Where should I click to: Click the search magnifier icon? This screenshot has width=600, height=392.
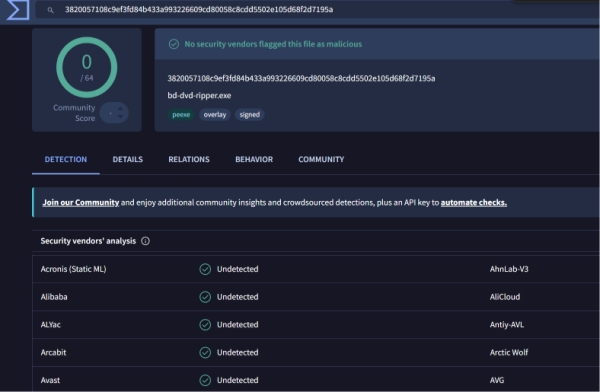tap(51, 10)
